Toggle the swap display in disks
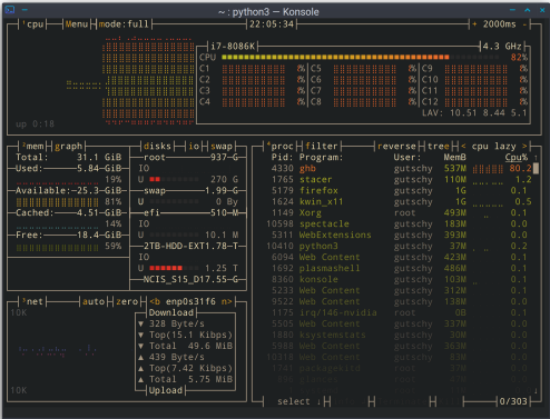The image size is (550, 419). pos(222,146)
